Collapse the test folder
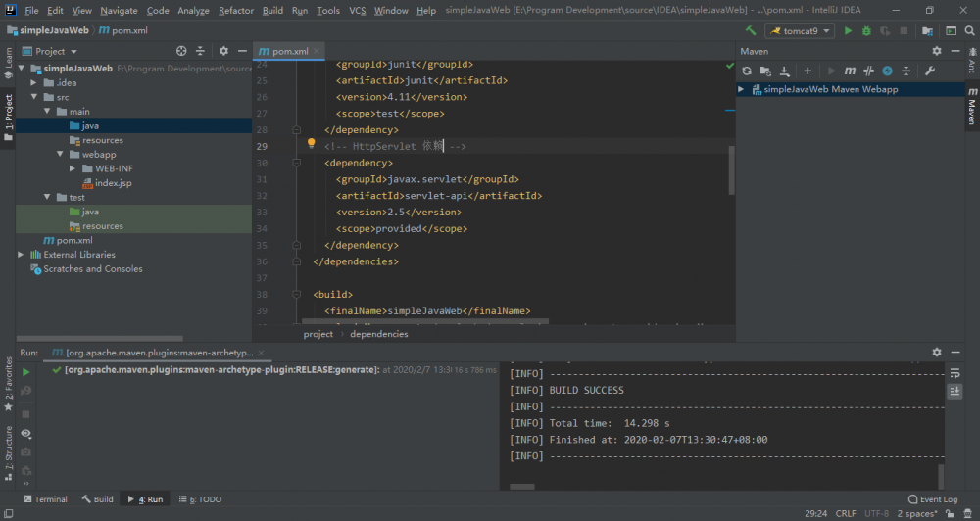Viewport: 980px width, 521px height. tap(47, 198)
